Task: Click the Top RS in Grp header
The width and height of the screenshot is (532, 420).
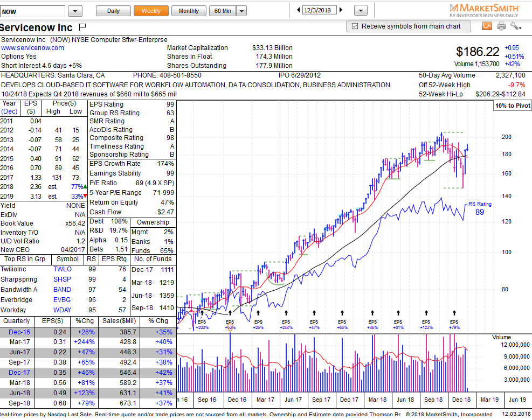Action: click(x=25, y=259)
